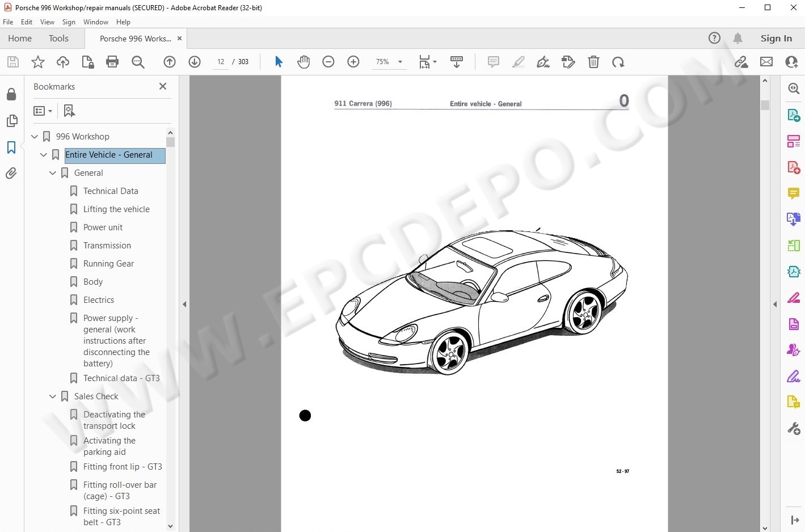Open the Comment tool in right pane
The image size is (805, 532).
tap(794, 193)
